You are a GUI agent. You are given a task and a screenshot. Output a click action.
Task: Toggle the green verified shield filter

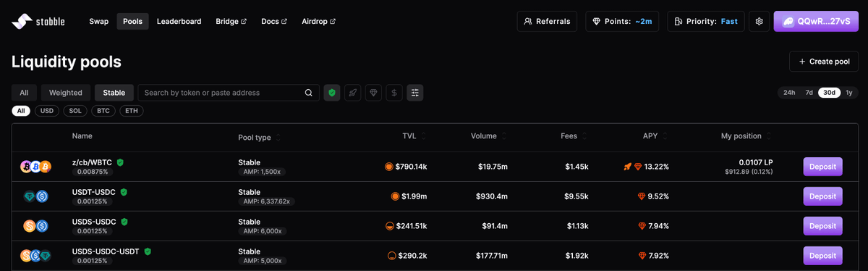coord(332,93)
